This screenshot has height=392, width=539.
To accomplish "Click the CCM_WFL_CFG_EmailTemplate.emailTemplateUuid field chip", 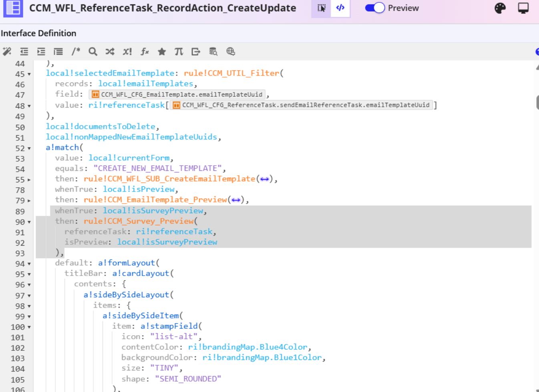I will pyautogui.click(x=178, y=94).
